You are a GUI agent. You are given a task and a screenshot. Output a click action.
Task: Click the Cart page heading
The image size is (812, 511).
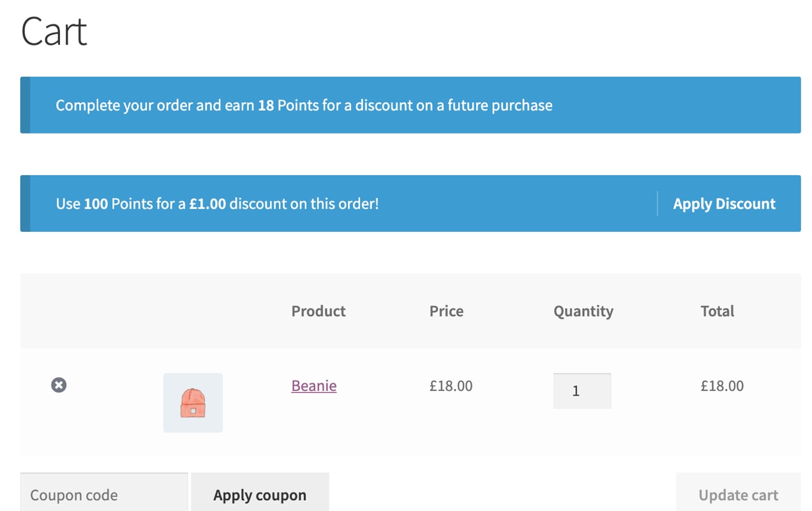[54, 31]
